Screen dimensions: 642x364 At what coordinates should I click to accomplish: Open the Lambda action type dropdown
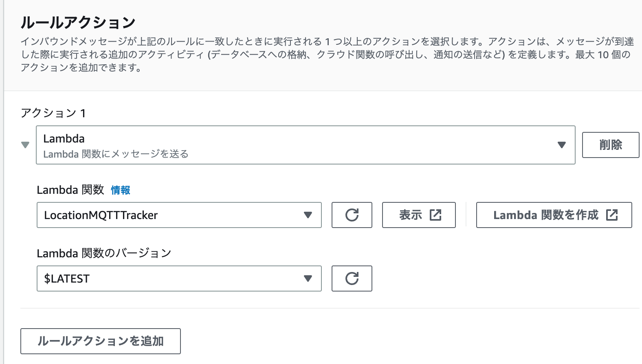306,145
